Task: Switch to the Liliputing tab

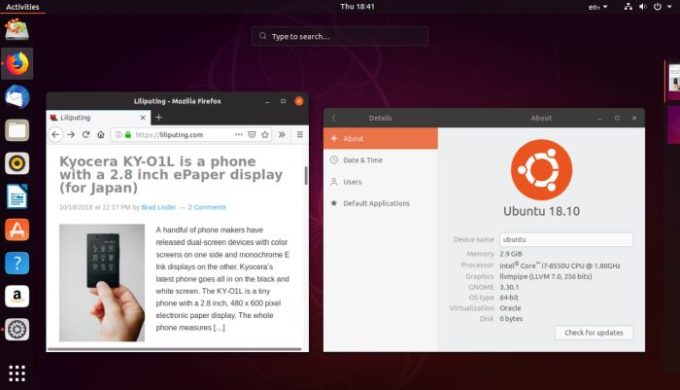Action: pyautogui.click(x=98, y=118)
